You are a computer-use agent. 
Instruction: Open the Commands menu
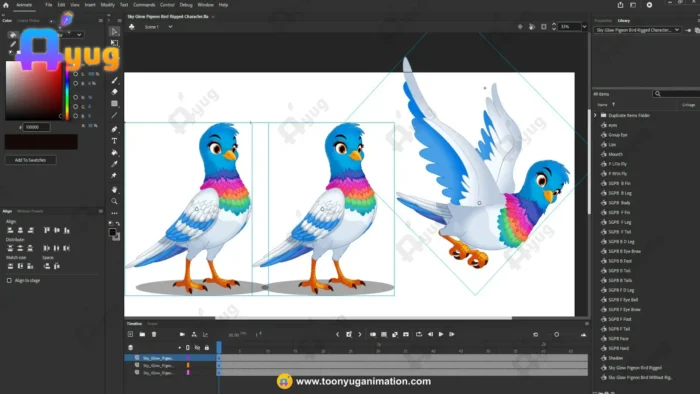(144, 5)
